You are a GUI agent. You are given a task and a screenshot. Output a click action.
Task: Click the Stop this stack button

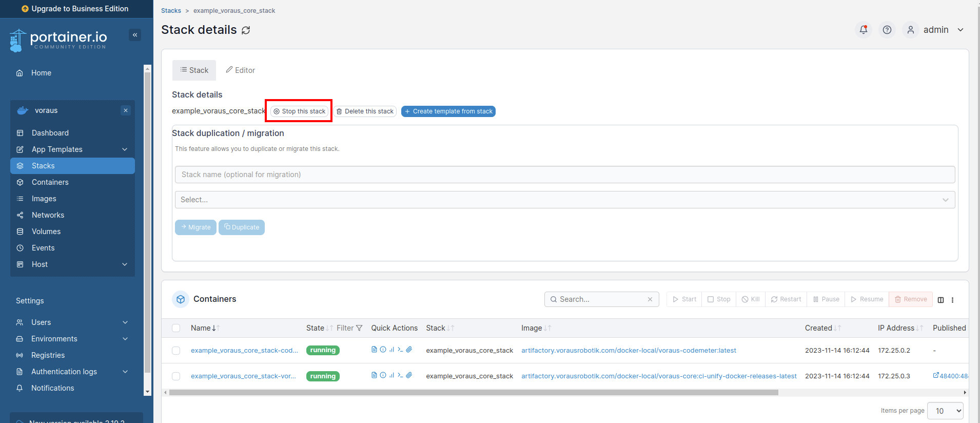point(299,111)
